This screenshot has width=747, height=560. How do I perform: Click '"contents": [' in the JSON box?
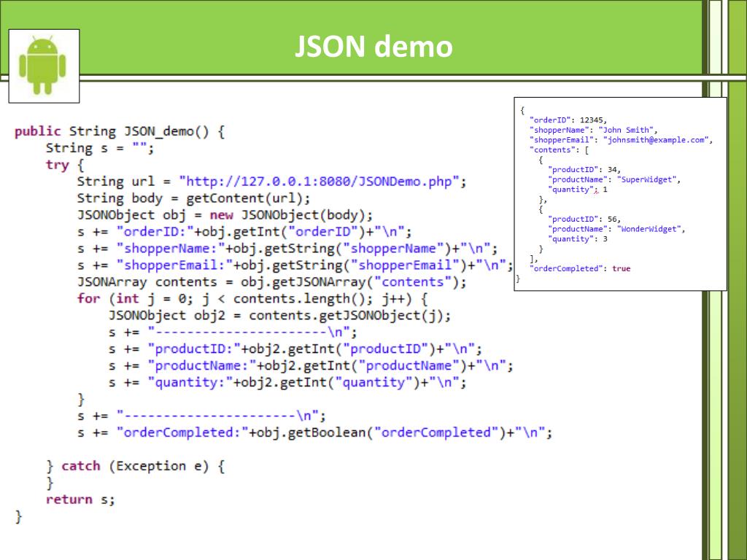559,150
